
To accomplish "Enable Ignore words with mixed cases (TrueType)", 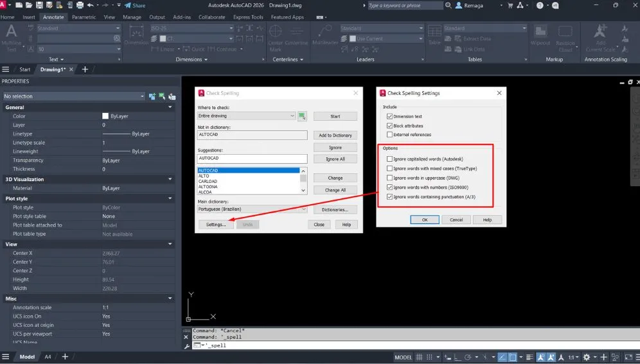I will 389,168.
